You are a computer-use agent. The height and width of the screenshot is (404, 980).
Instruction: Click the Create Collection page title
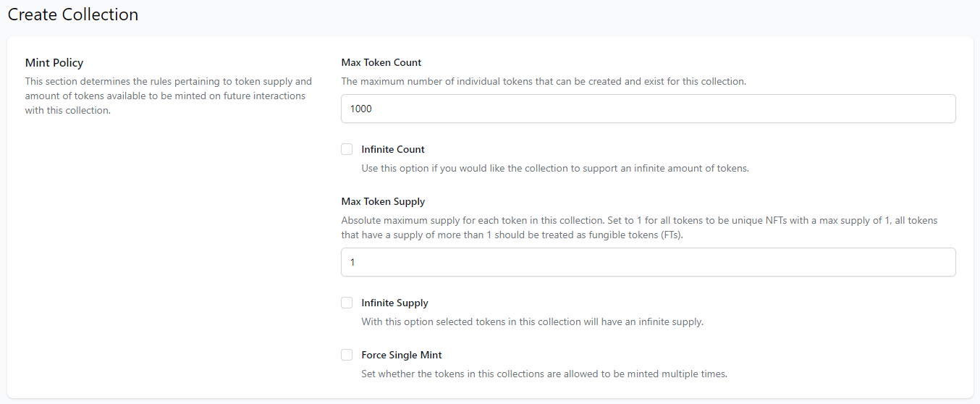click(73, 14)
